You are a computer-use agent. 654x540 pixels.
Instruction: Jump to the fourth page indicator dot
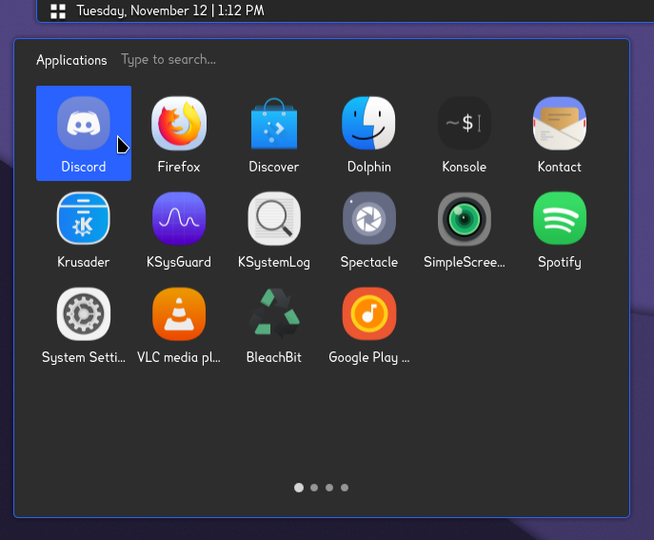pos(345,487)
